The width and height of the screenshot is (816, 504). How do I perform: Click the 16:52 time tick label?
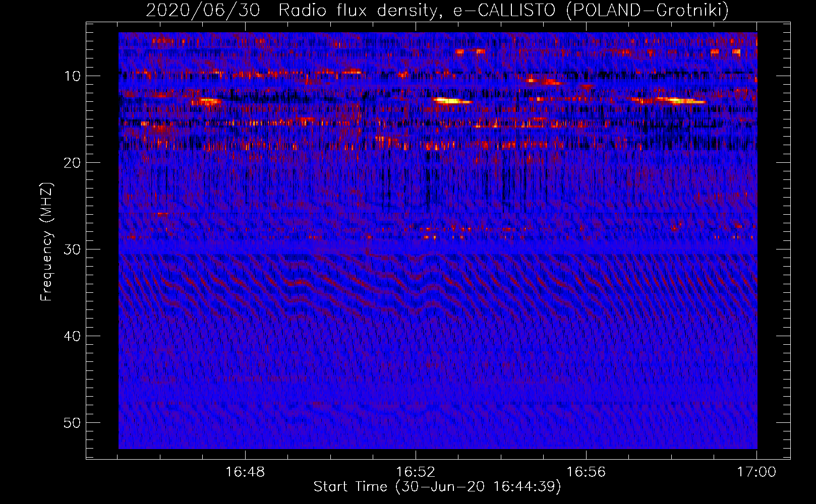[x=416, y=472]
